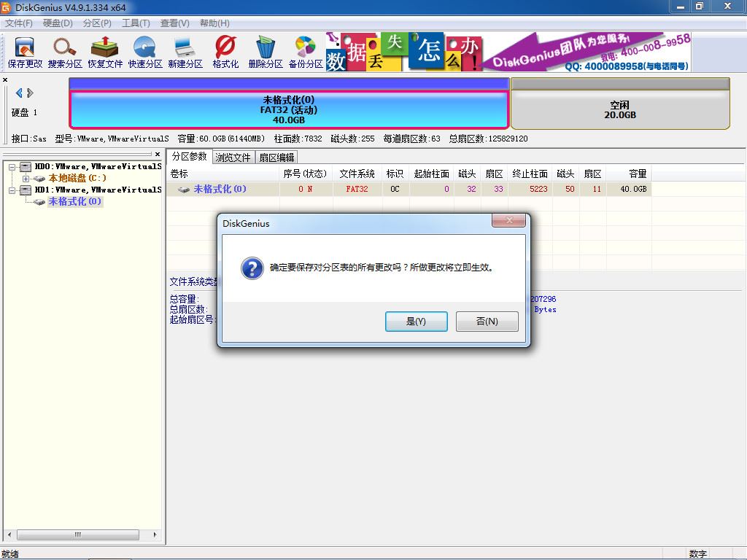Open the 工具(T) menu

(x=136, y=23)
